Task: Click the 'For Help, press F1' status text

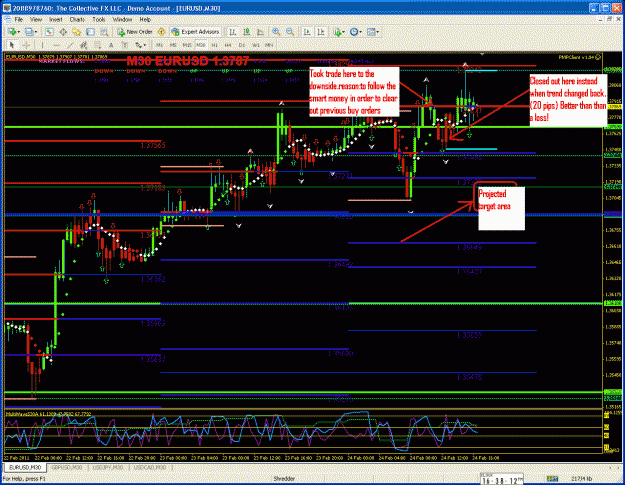Action: pyautogui.click(x=24, y=478)
